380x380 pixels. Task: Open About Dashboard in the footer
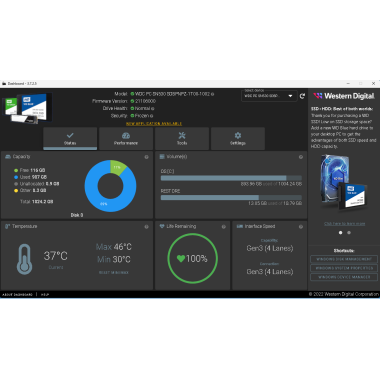point(17,295)
